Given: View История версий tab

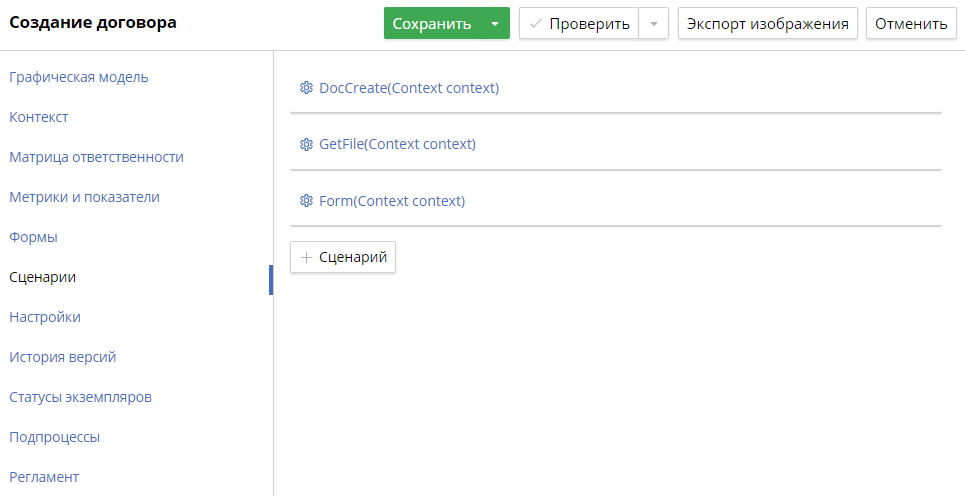Looking at the screenshot, I should click(63, 357).
